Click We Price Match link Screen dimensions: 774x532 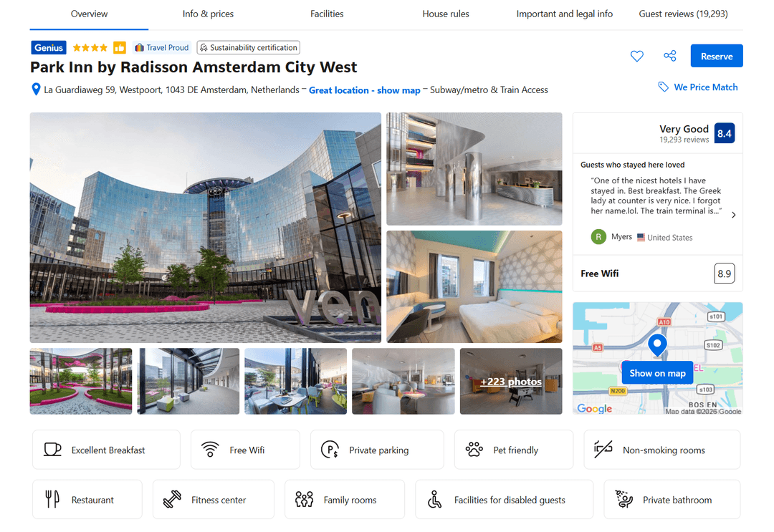point(706,87)
